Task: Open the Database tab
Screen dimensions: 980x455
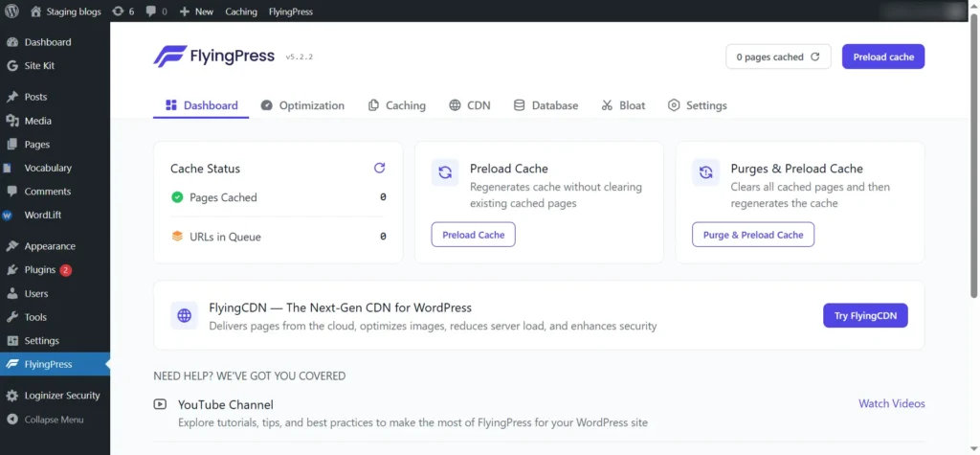Action: coord(546,105)
